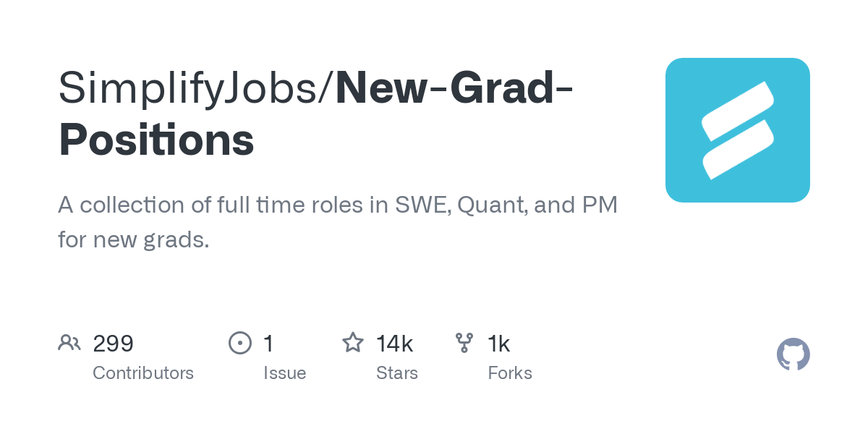Image resolution: width=868 pixels, height=434 pixels.
Task: Click the star icon
Action: click(352, 343)
